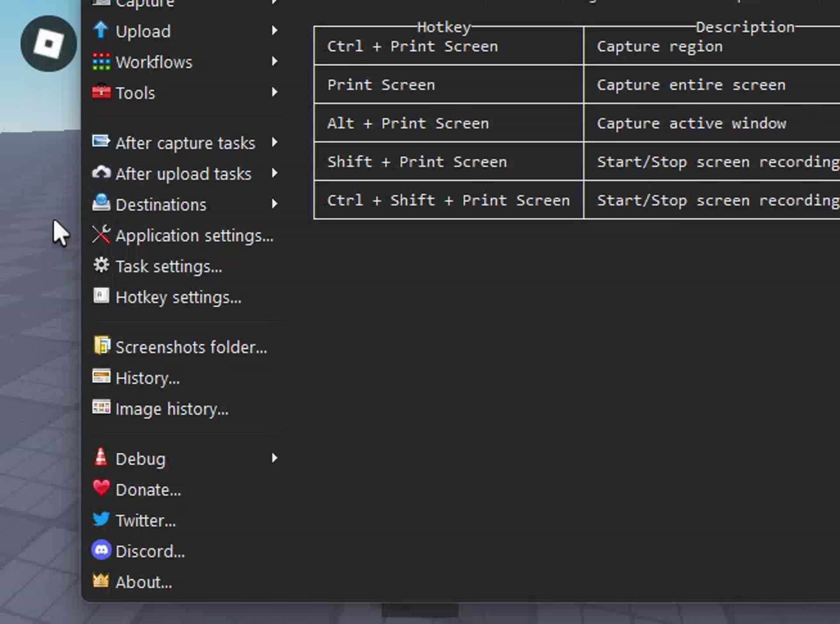Open the Screenshots folder entry

191,347
